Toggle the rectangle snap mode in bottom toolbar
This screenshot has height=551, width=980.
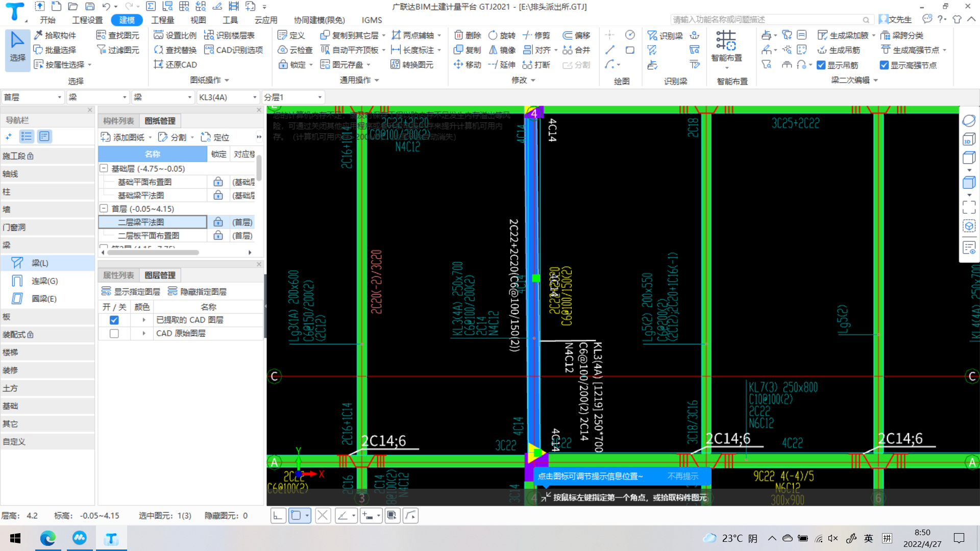296,516
